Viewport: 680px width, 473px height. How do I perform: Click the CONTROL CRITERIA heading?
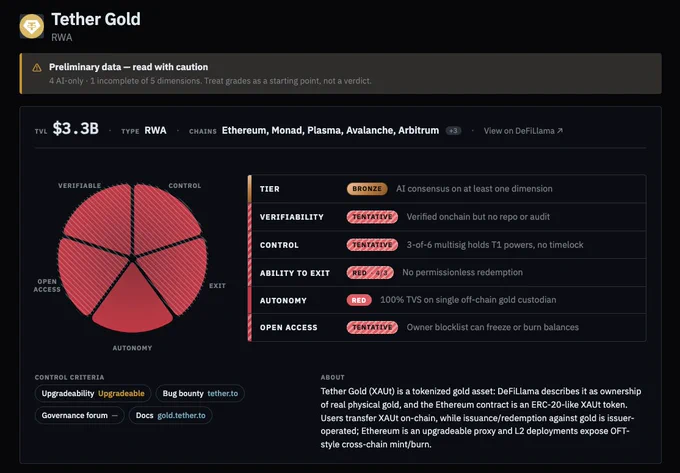69,378
